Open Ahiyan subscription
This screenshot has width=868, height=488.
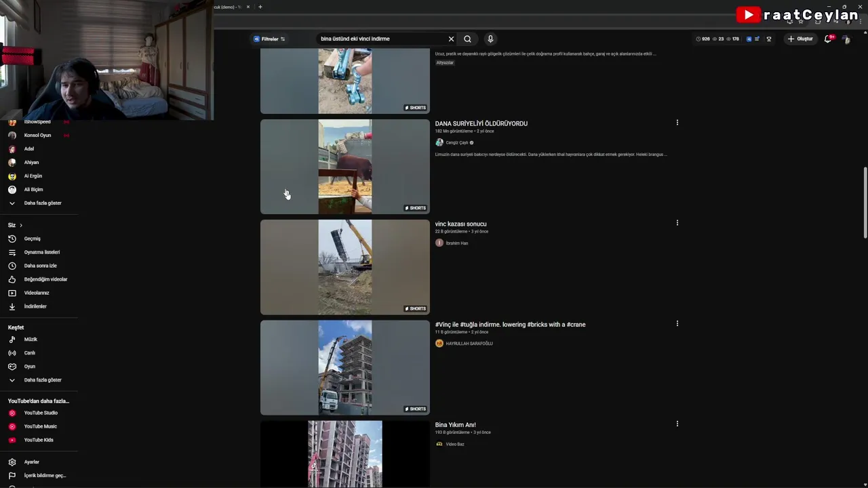[x=31, y=163]
